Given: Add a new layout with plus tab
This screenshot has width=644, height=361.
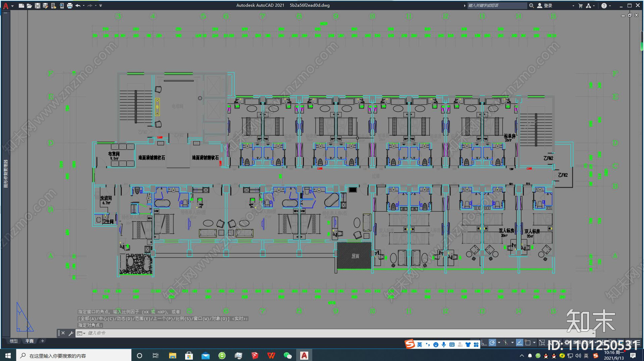Looking at the screenshot, I should coord(42,341).
